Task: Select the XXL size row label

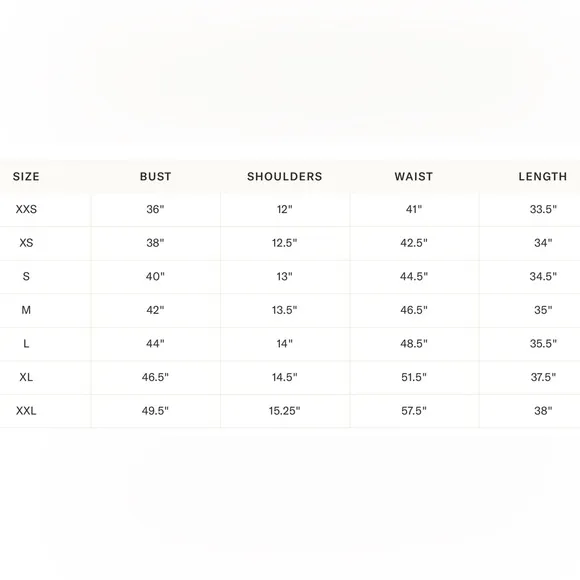Action: [x=26, y=411]
